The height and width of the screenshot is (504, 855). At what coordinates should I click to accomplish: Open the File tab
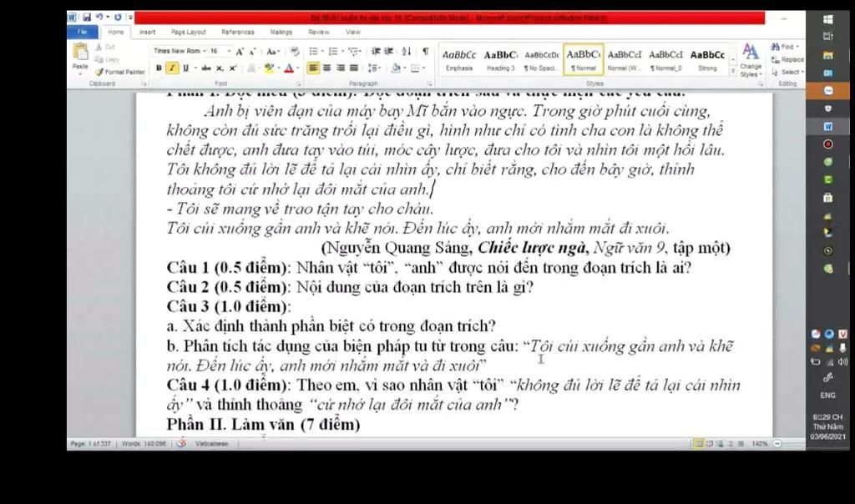tap(83, 33)
